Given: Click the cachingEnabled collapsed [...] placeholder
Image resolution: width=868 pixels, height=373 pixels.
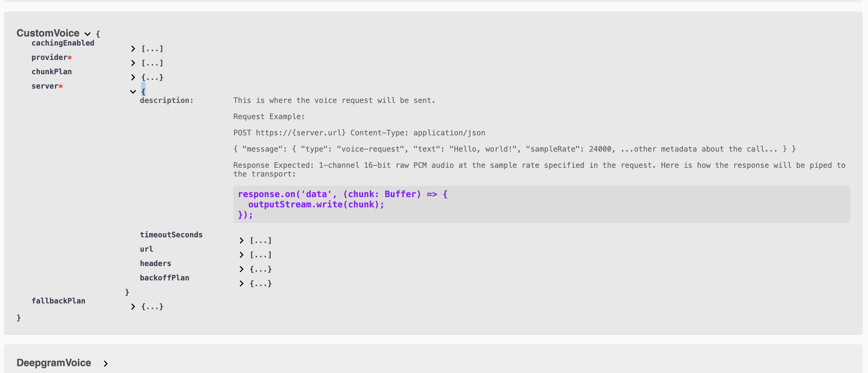Looking at the screenshot, I should [x=152, y=49].
